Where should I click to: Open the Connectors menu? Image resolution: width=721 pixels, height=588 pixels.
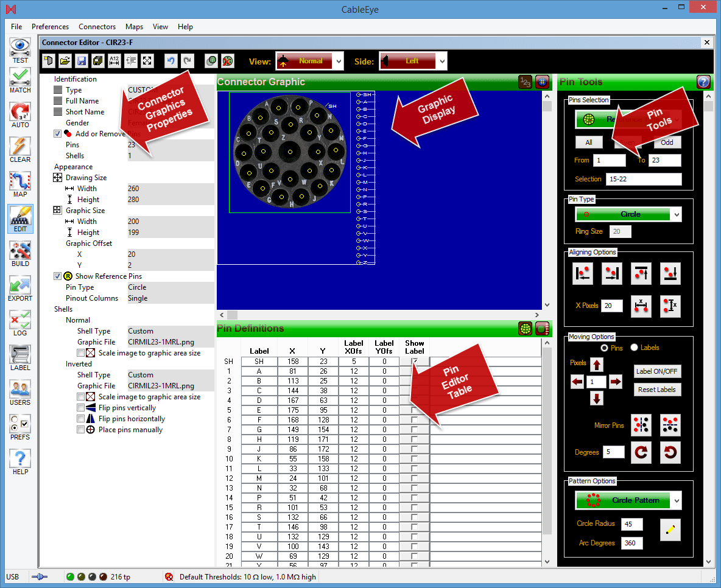coord(97,27)
